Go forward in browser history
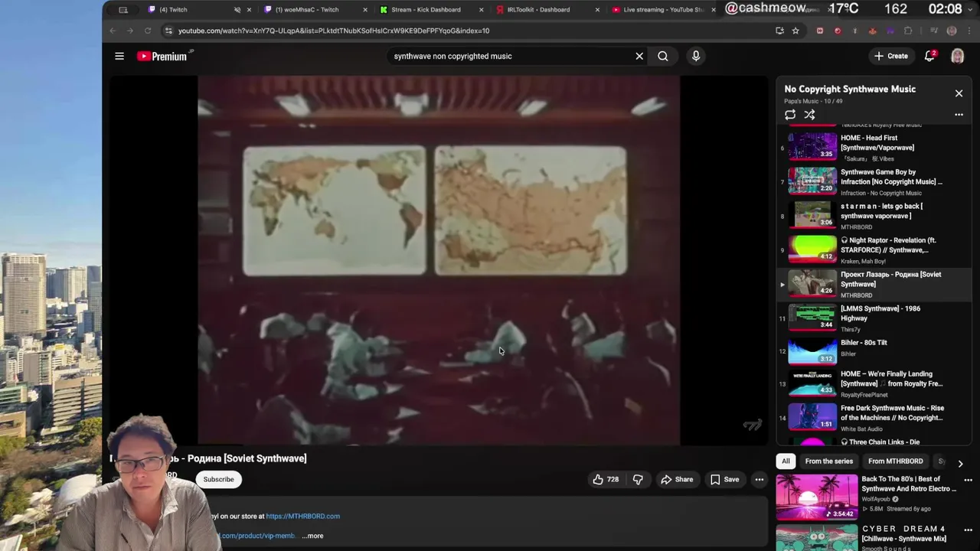This screenshot has width=980, height=551. (x=130, y=31)
